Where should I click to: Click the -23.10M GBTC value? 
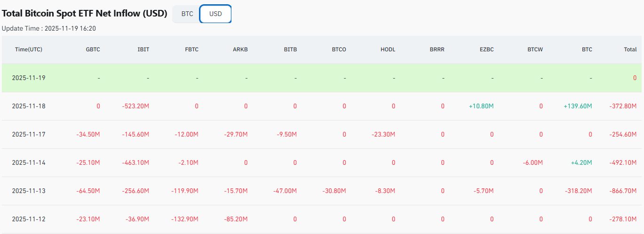click(x=88, y=219)
